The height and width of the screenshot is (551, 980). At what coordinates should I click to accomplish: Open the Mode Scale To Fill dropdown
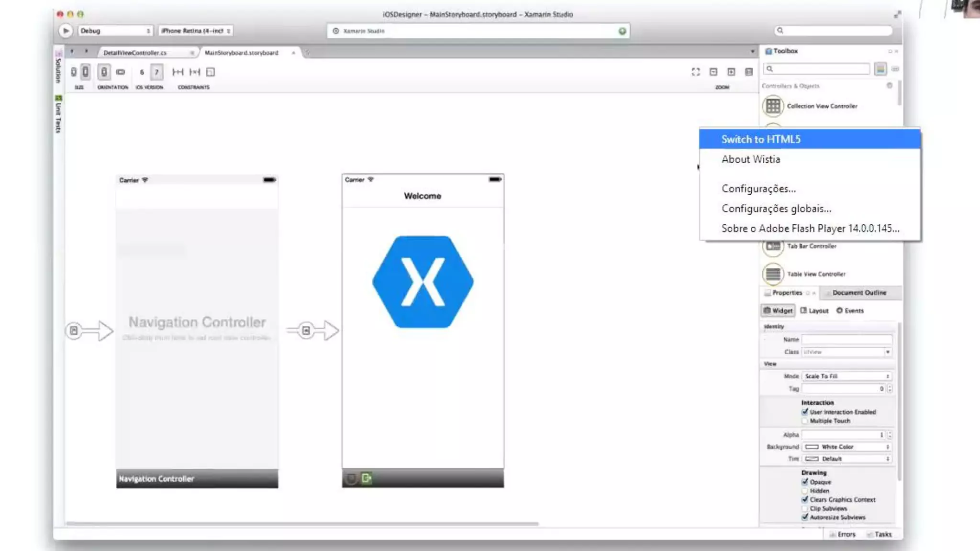[846, 376]
